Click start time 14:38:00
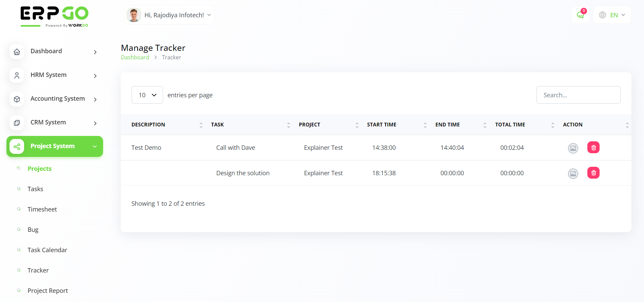 tap(384, 147)
